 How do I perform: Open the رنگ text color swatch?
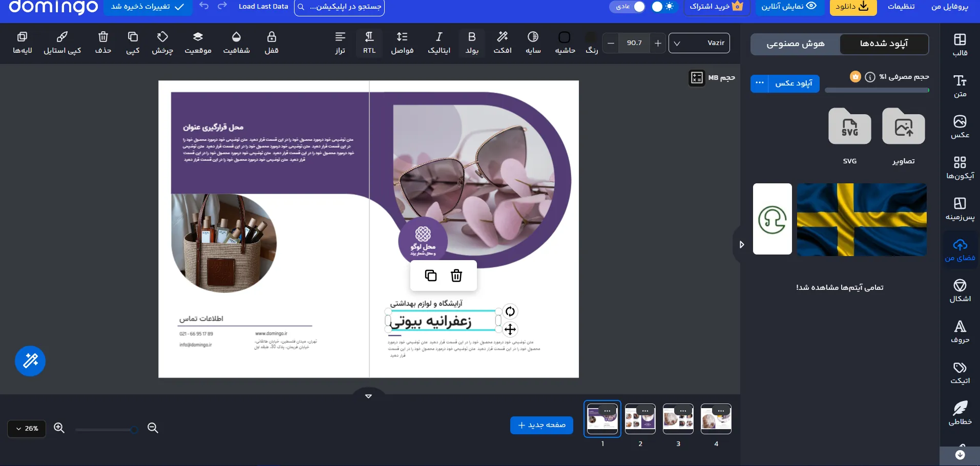click(591, 43)
